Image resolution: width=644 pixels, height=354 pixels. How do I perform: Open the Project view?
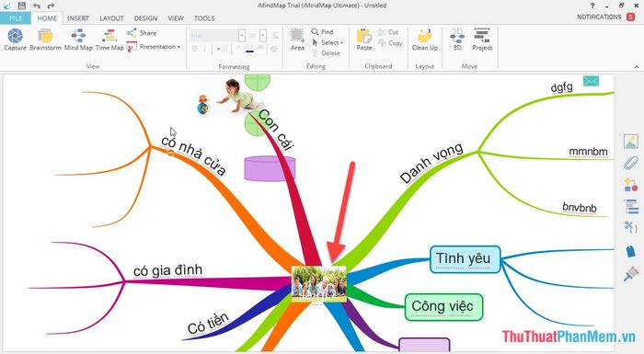click(x=482, y=40)
